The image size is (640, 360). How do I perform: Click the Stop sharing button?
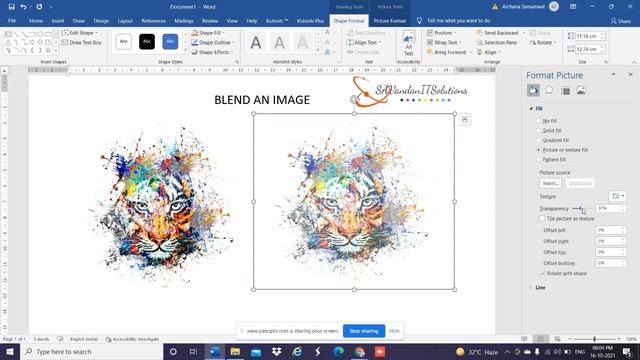coord(364,331)
